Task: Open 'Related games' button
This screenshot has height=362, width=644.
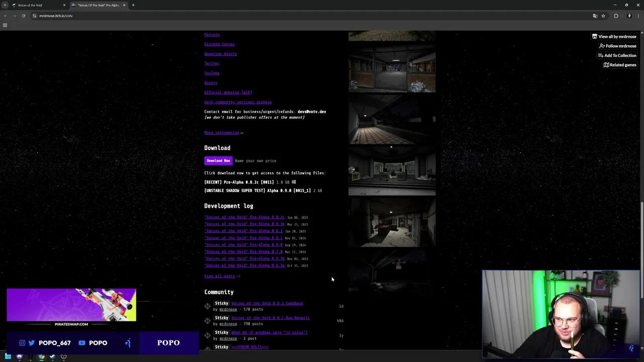Action: coord(620,65)
